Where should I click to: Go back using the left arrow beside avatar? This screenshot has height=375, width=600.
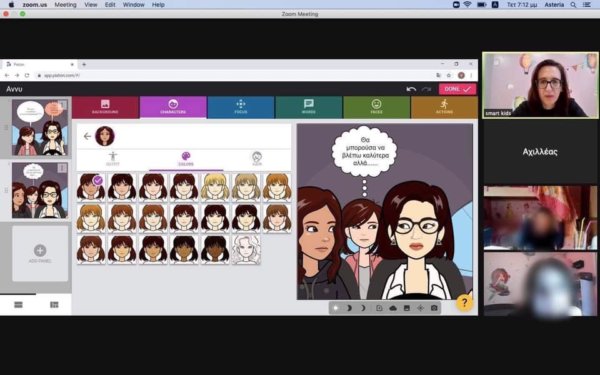pos(87,136)
